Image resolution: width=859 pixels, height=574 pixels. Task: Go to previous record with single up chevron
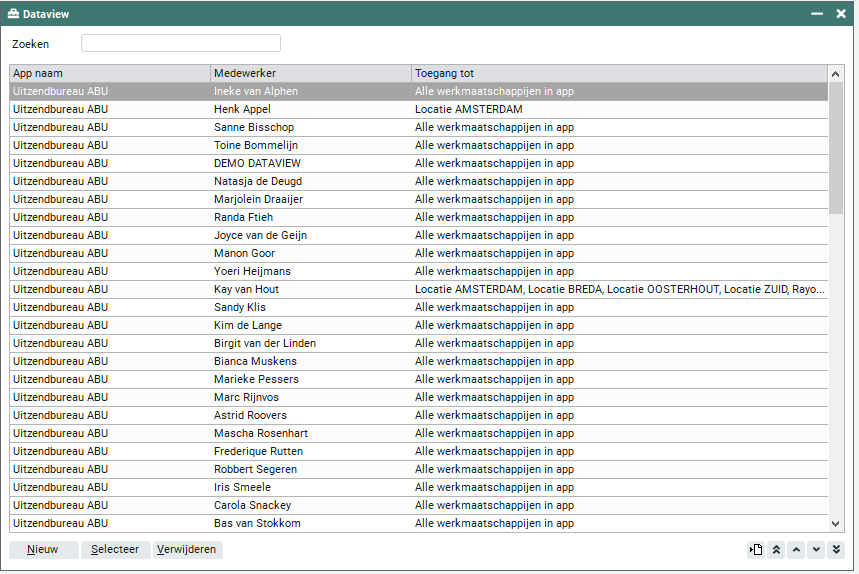coord(796,550)
